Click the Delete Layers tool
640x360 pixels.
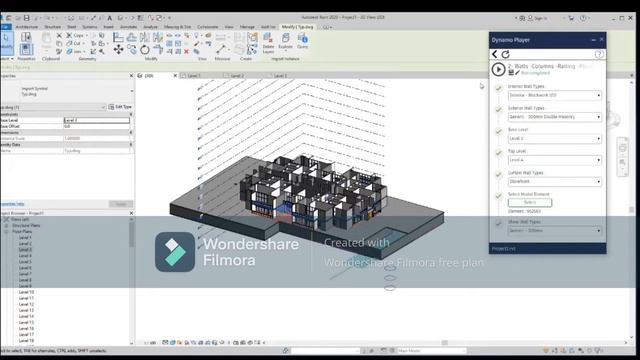(268, 43)
